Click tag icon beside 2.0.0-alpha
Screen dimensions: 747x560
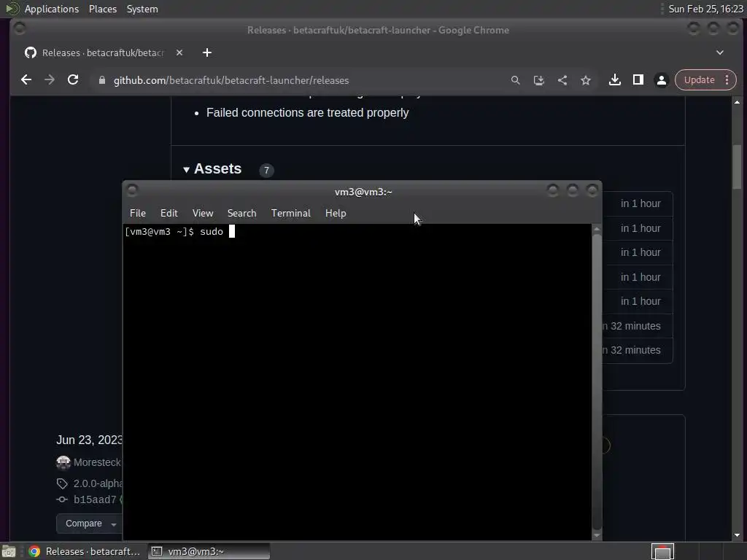pos(62,484)
